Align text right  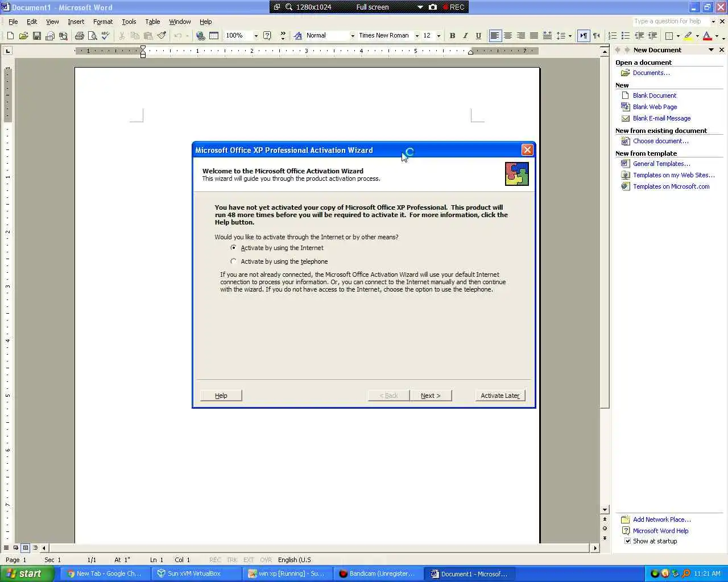pos(521,35)
